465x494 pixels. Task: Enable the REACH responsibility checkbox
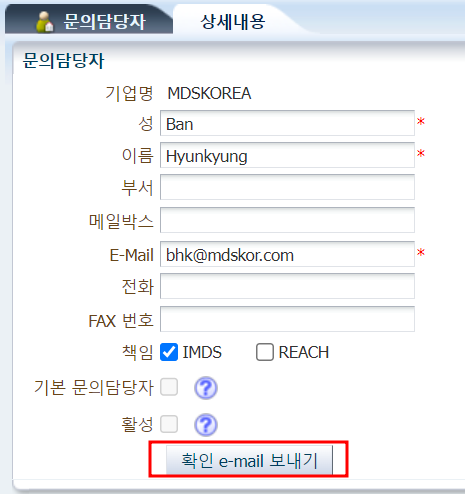point(265,352)
